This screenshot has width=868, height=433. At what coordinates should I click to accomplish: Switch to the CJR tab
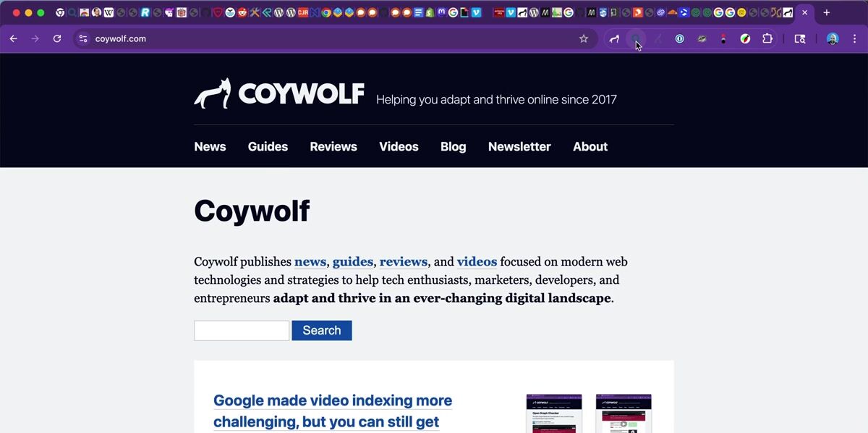click(x=302, y=12)
